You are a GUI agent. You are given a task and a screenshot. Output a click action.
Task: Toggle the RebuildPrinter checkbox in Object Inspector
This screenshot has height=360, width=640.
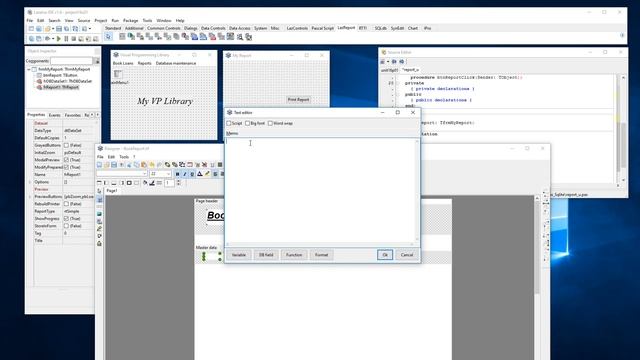coord(66,204)
